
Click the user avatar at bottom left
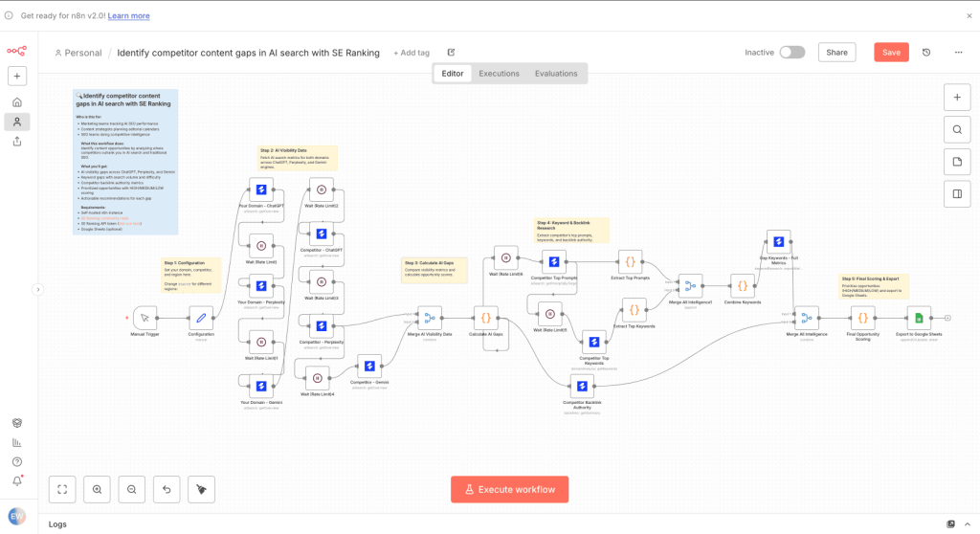17,517
